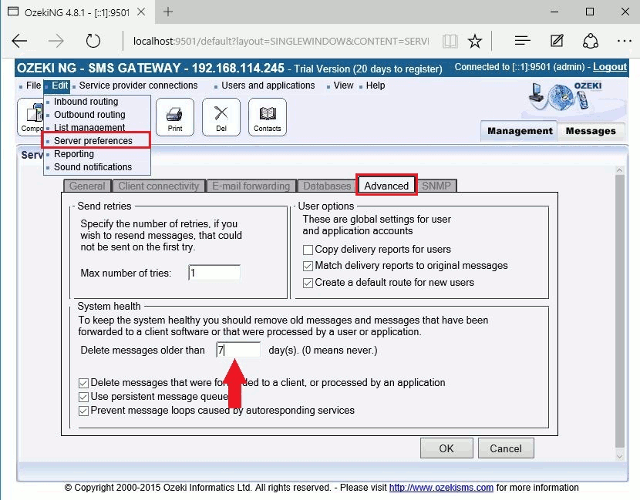Open the Edit menu
The image size is (640, 500).
click(x=60, y=86)
